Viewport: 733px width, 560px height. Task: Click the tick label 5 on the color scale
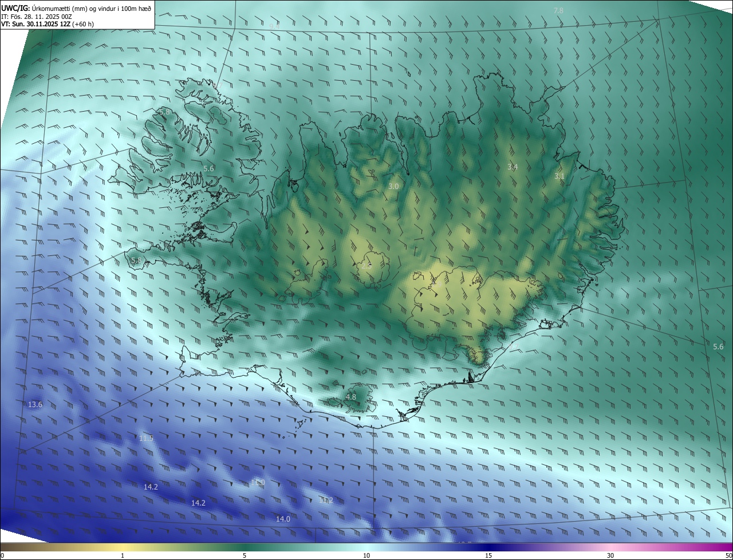coord(245,556)
